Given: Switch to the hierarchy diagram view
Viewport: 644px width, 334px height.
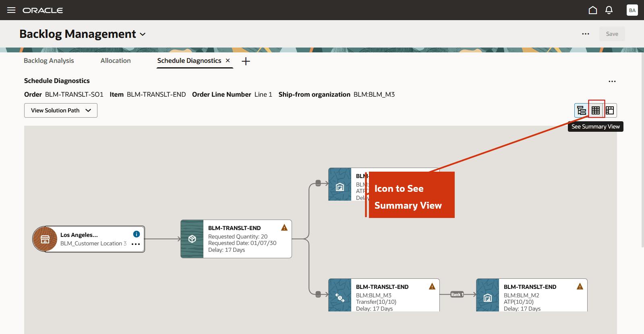Looking at the screenshot, I should (582, 110).
